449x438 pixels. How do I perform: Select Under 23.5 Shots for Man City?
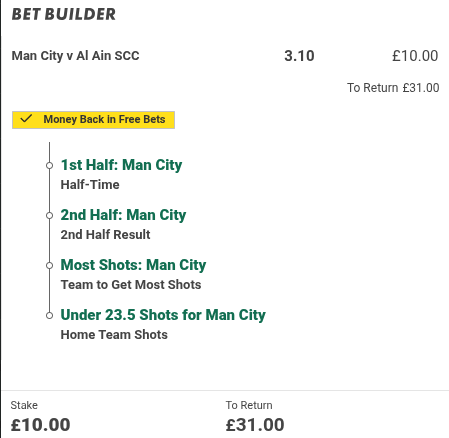point(163,315)
